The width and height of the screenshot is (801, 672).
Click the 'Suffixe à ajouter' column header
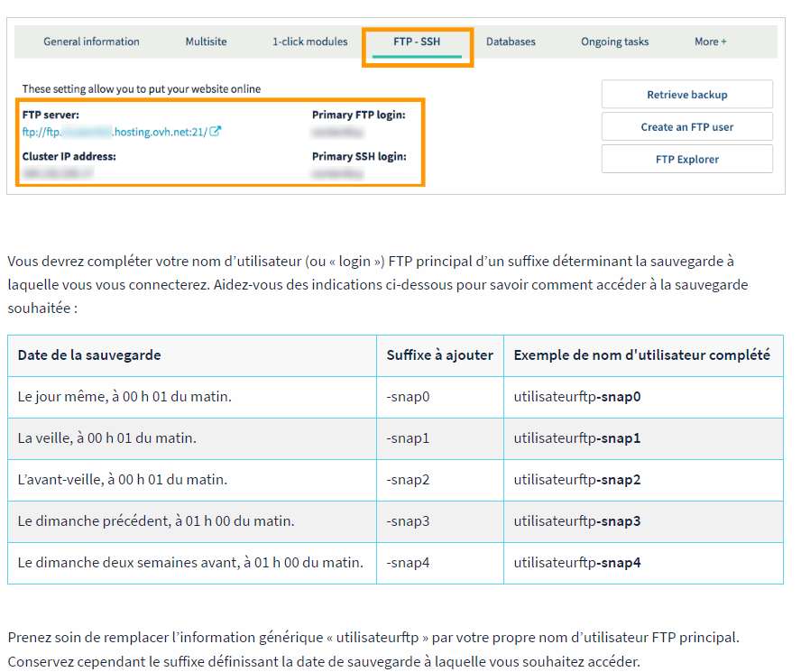coord(439,355)
